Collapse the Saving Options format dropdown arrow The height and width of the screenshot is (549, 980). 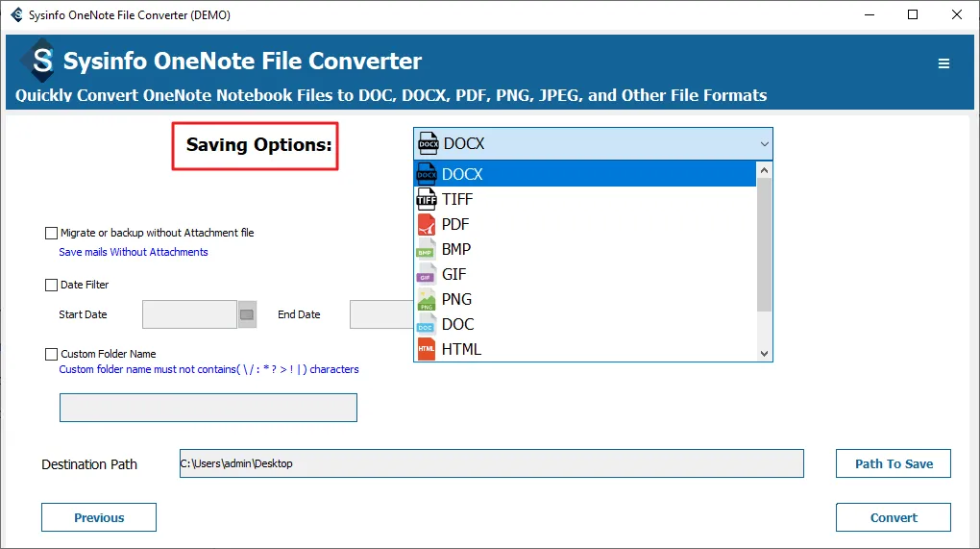tap(764, 144)
